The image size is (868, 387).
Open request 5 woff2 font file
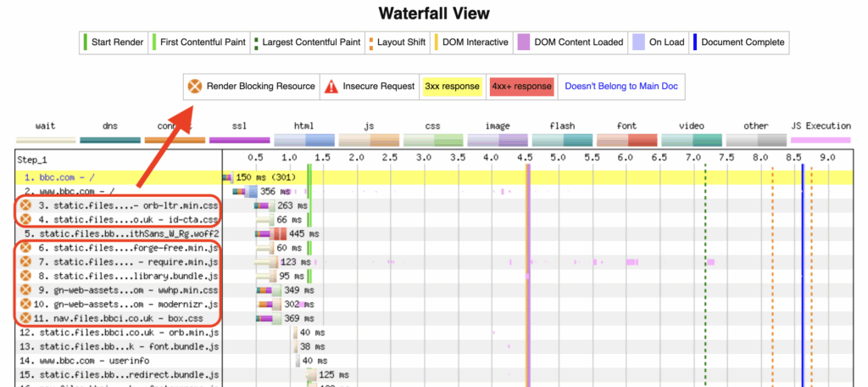coord(121,233)
